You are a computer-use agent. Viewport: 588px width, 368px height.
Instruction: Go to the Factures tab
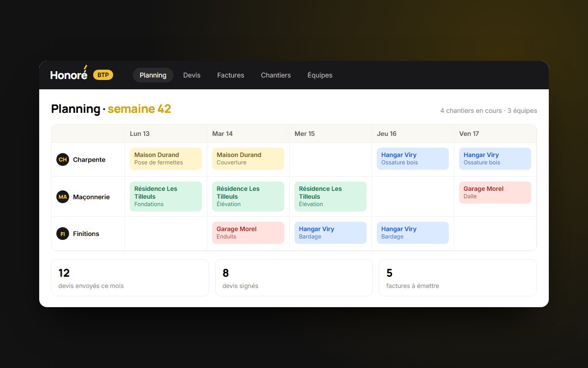[231, 75]
